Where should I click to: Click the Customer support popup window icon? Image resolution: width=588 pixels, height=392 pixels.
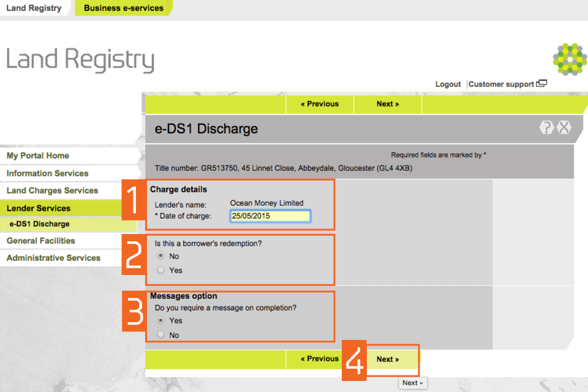click(x=541, y=84)
